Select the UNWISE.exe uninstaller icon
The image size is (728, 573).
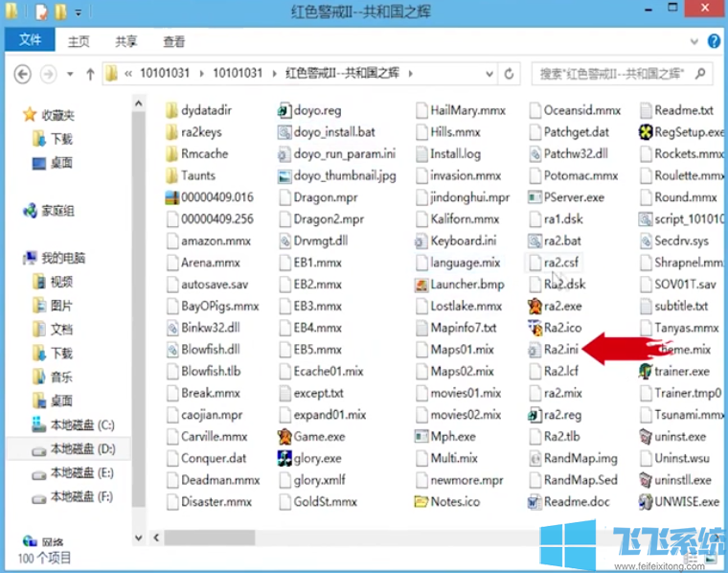pos(647,501)
